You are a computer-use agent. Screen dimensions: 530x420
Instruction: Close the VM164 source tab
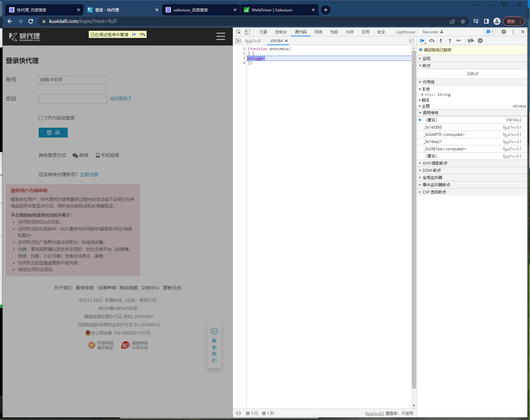coord(286,41)
